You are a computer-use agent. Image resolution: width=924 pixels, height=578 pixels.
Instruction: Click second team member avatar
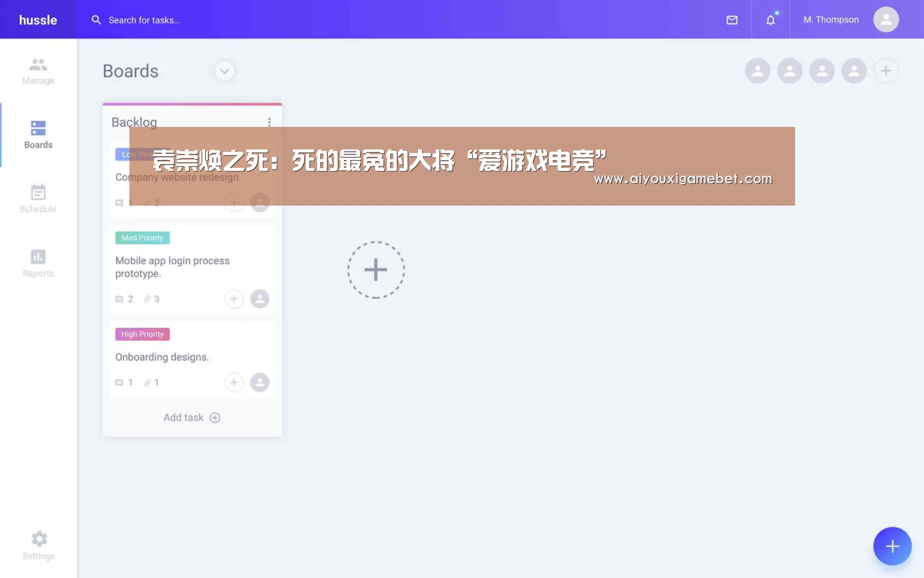pos(790,71)
